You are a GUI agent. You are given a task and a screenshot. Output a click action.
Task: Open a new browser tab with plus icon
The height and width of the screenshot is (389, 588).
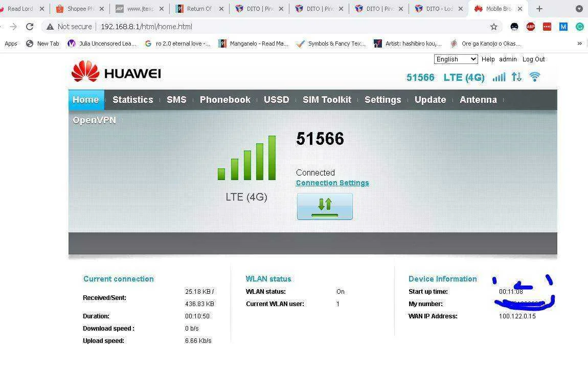(539, 9)
